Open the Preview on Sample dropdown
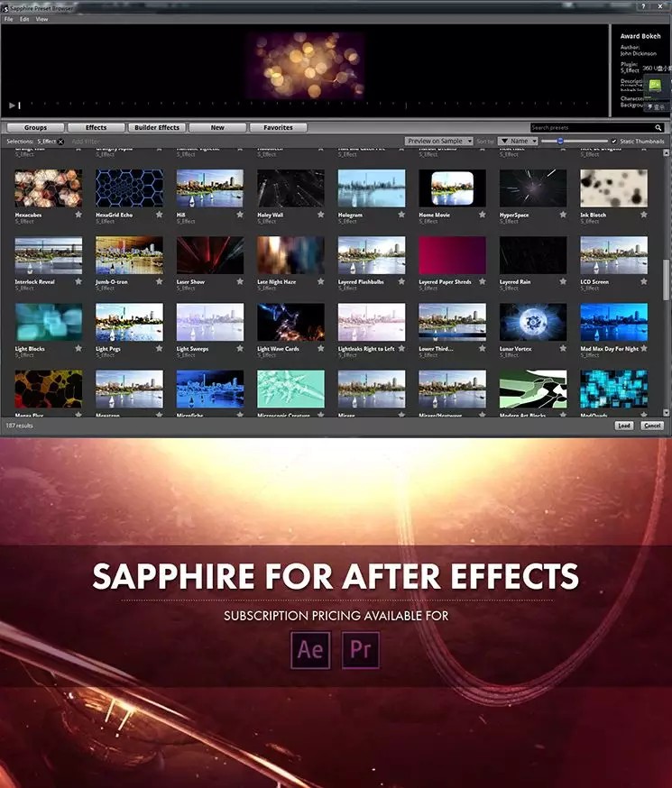Image resolution: width=672 pixels, height=788 pixels. pyautogui.click(x=439, y=142)
